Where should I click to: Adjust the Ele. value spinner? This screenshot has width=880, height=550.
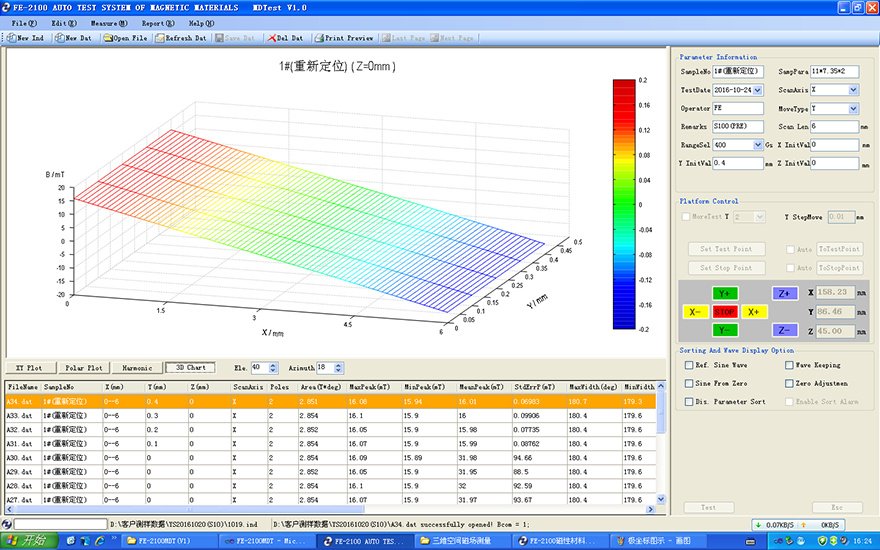(x=273, y=368)
